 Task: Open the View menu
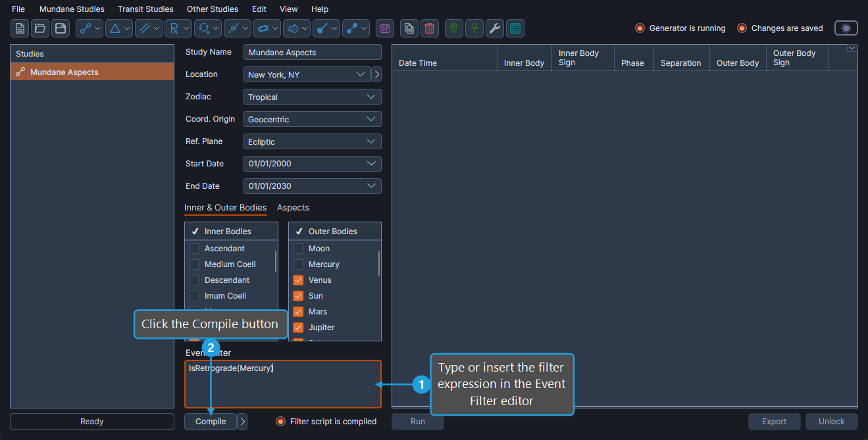tap(288, 9)
